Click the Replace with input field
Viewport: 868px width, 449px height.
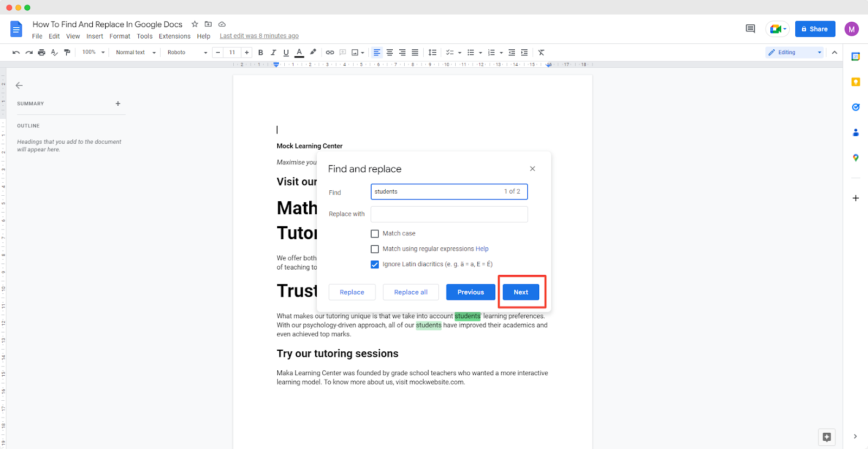coord(449,214)
